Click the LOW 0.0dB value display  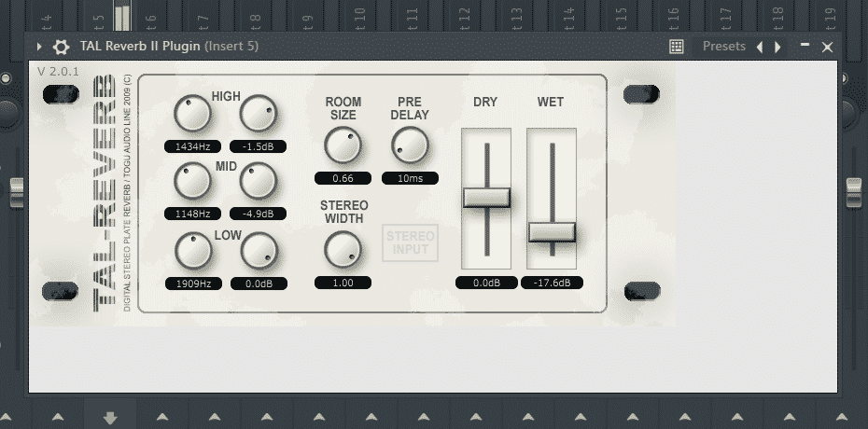click(259, 284)
